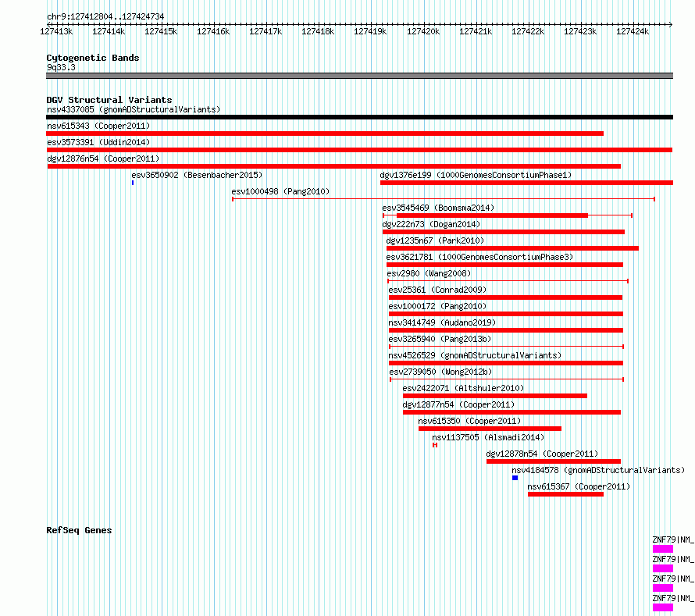This screenshot has height=616, width=695.
Task: Select the nsv615343 (Cooper2011) label
Action: click(x=98, y=126)
